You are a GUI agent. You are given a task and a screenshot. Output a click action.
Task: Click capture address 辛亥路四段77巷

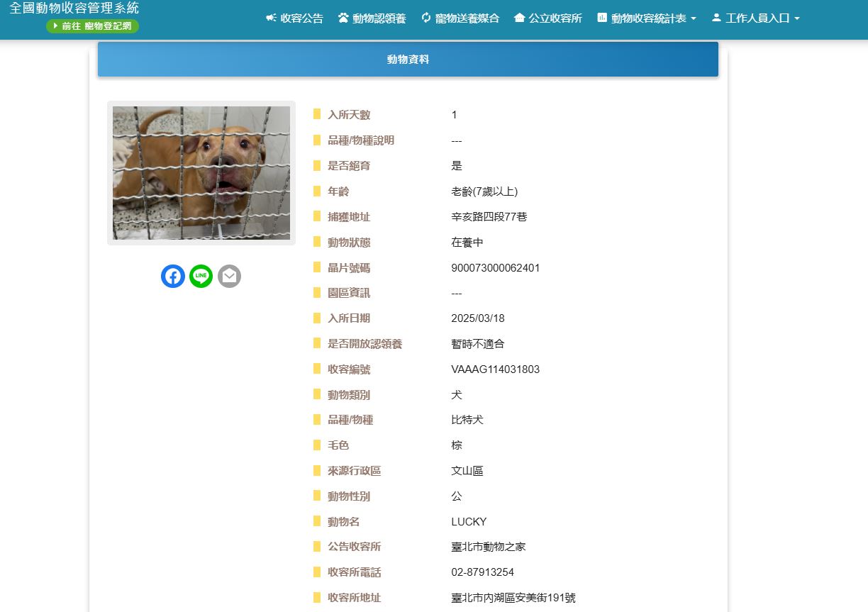[x=489, y=217]
